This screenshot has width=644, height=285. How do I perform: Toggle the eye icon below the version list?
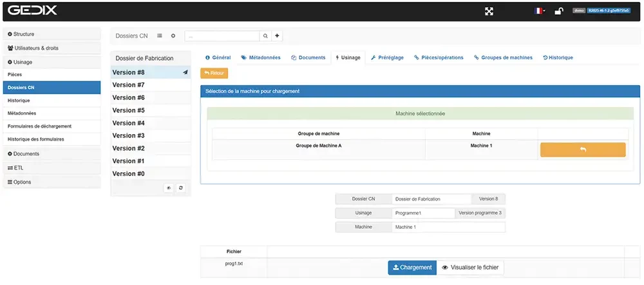(168, 188)
